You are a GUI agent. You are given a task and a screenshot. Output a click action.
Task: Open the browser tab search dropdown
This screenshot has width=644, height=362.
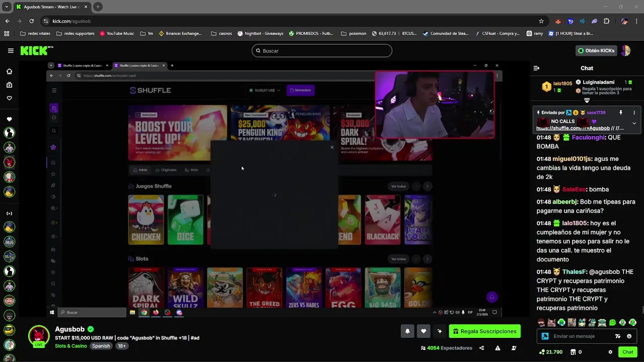pos(7,7)
